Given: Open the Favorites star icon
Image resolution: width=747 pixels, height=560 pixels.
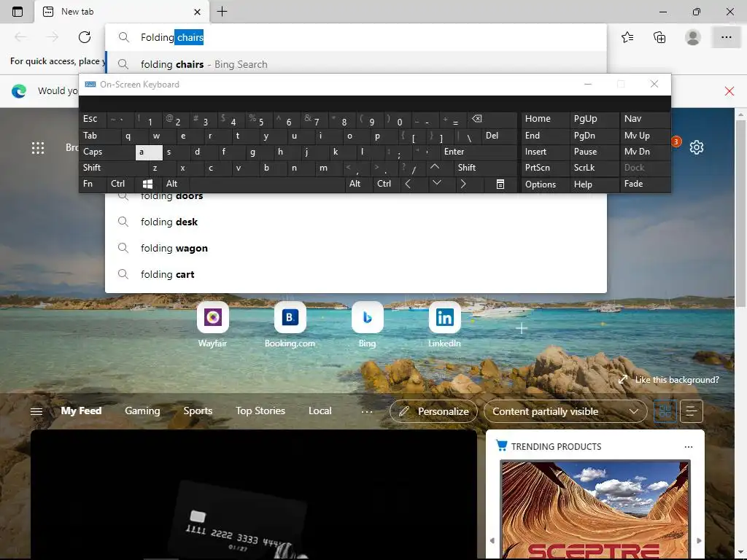Looking at the screenshot, I should coord(627,37).
